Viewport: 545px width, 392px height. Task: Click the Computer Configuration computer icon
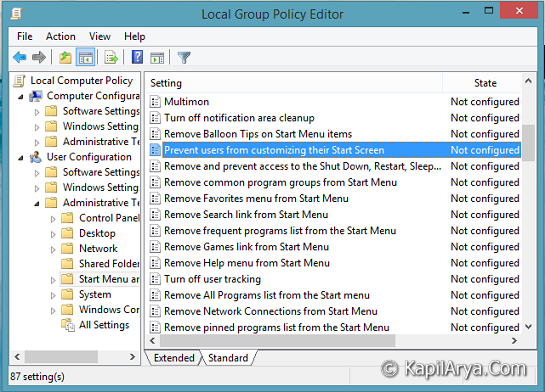click(36, 96)
